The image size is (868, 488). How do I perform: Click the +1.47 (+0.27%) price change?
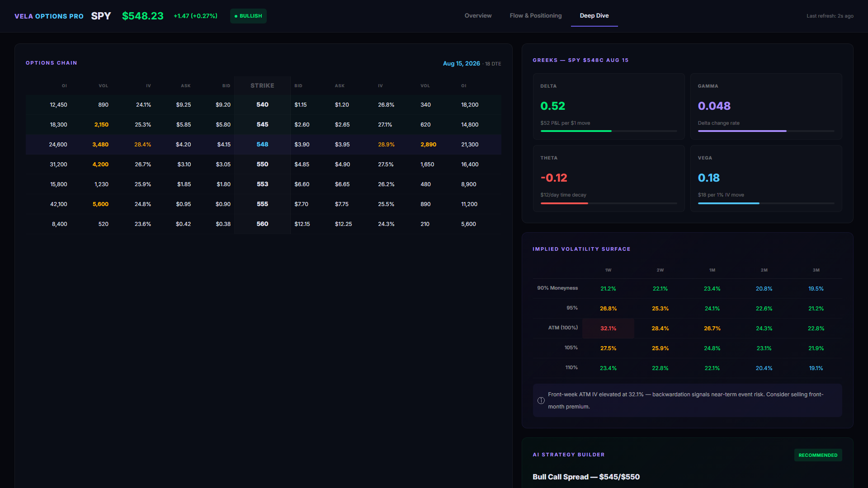(x=195, y=16)
